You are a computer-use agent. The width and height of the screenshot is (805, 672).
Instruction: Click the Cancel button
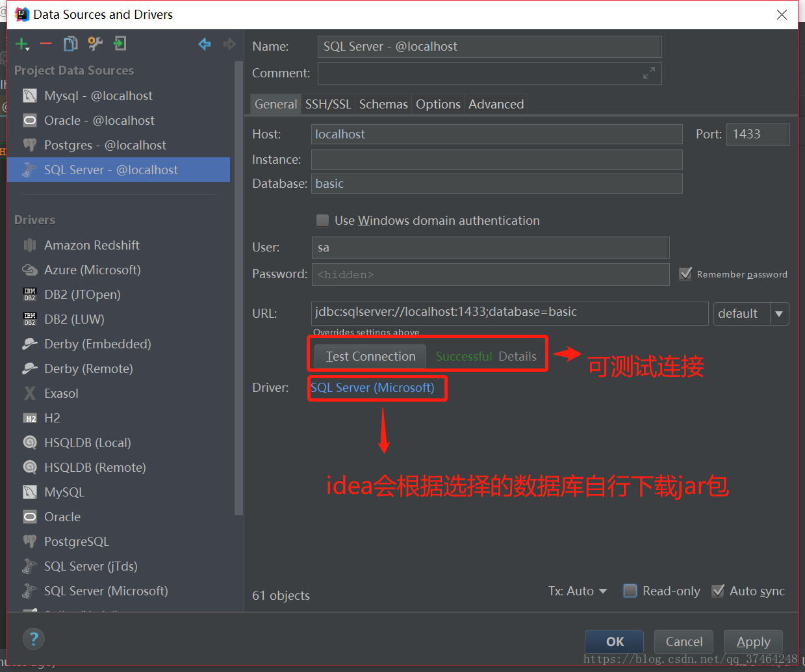(x=684, y=641)
